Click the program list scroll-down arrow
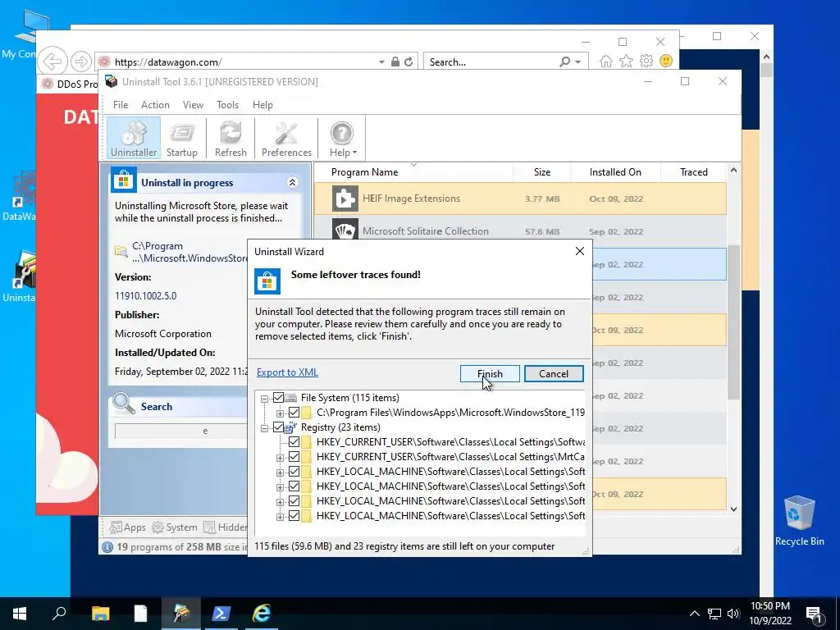840x630 pixels. (733, 509)
